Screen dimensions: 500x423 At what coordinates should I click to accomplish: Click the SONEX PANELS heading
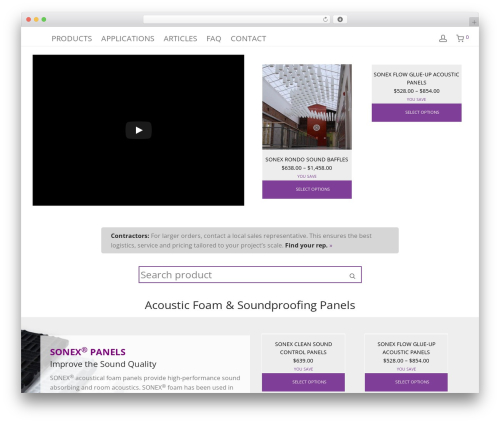pos(88,352)
